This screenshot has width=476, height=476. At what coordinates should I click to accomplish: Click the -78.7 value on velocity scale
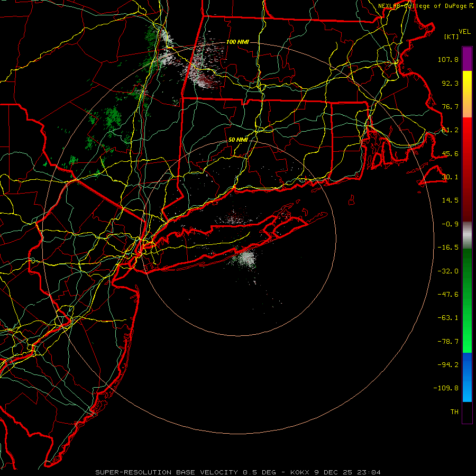point(448,342)
